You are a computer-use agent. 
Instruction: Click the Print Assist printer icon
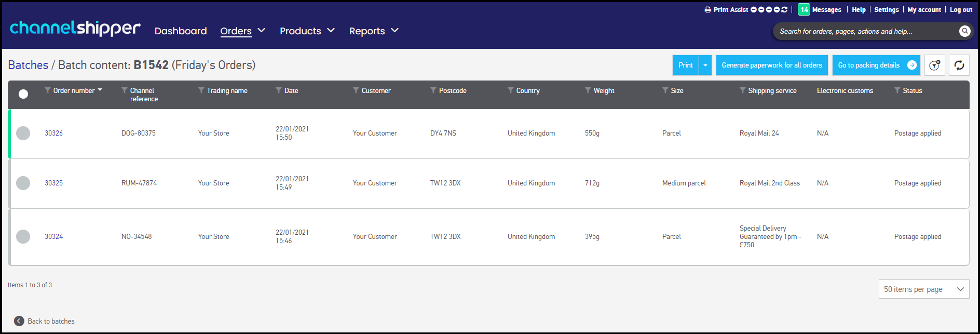click(x=707, y=10)
